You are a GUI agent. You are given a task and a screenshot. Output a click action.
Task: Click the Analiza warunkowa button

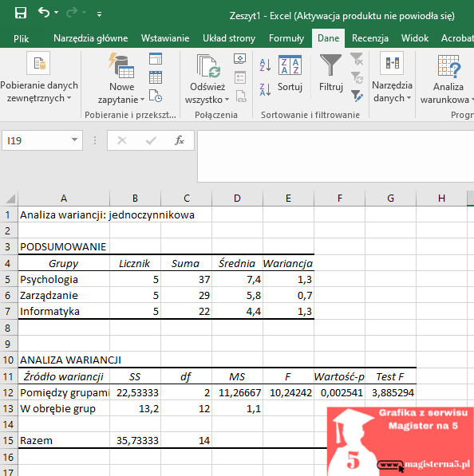tap(448, 79)
